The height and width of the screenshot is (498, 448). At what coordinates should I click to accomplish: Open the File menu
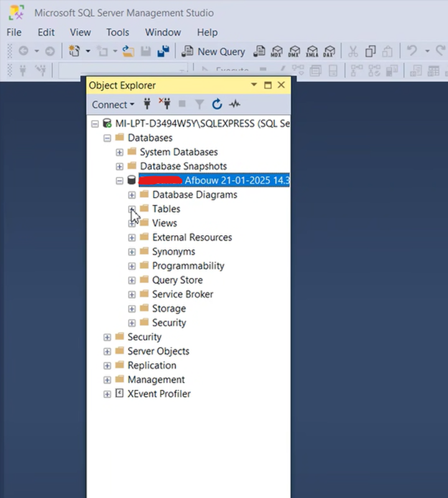[14, 32]
